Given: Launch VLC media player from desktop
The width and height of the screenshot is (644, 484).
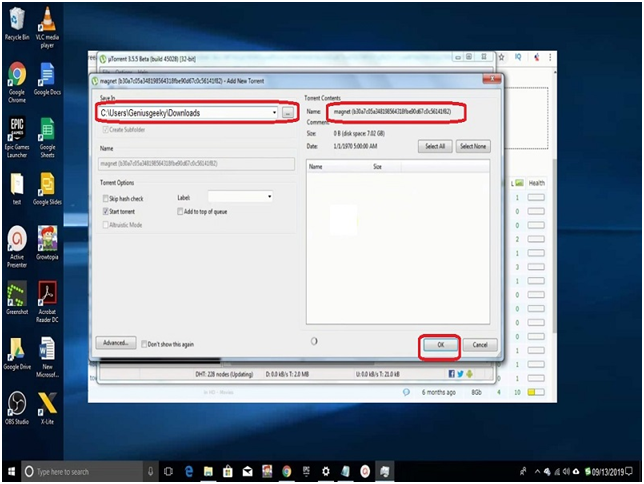Looking at the screenshot, I should [x=47, y=28].
